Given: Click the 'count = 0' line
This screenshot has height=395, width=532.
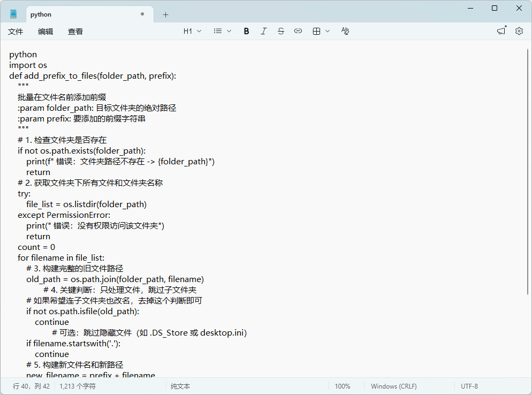Looking at the screenshot, I should [36, 247].
